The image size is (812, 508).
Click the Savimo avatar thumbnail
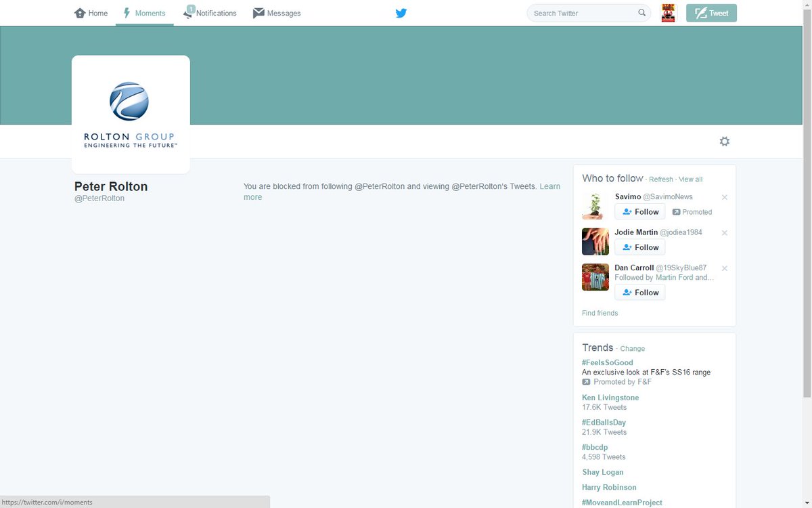tap(595, 206)
